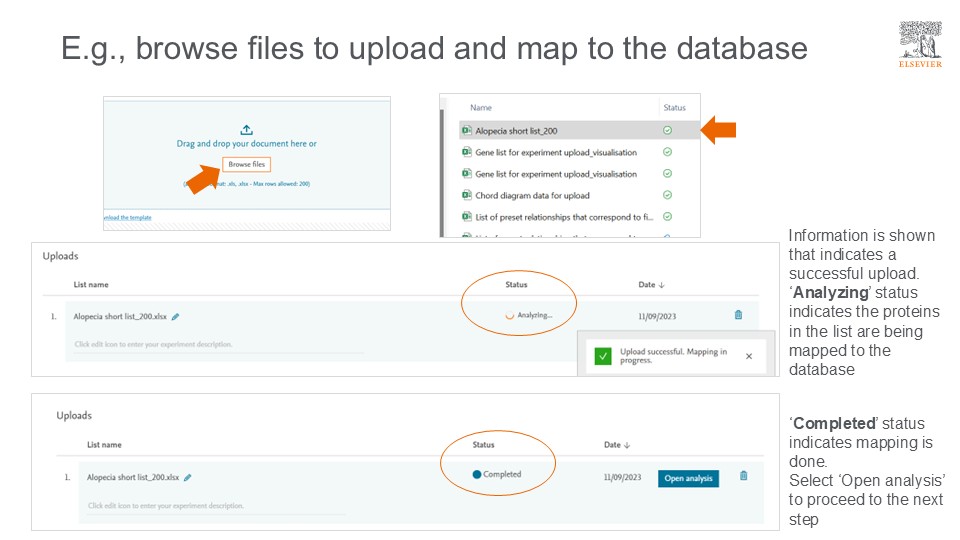Select Chord diagram data for upload file
Screen dimensions: 960x540
[x=532, y=195]
